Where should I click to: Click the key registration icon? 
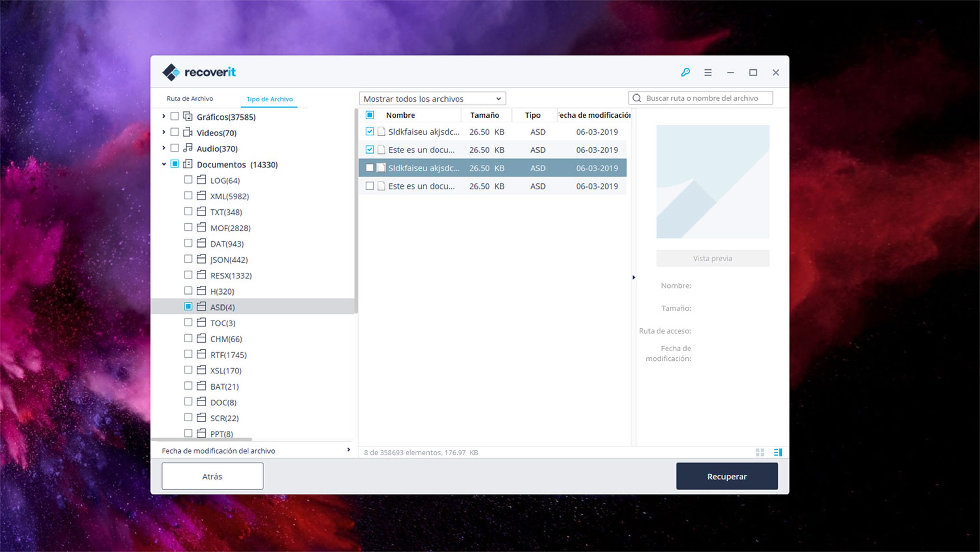click(x=685, y=72)
